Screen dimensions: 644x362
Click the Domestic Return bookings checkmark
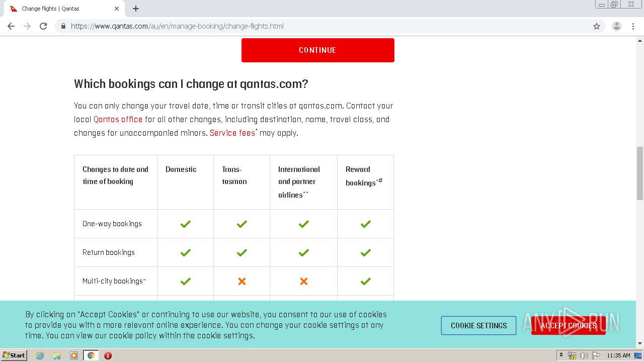[x=186, y=252]
